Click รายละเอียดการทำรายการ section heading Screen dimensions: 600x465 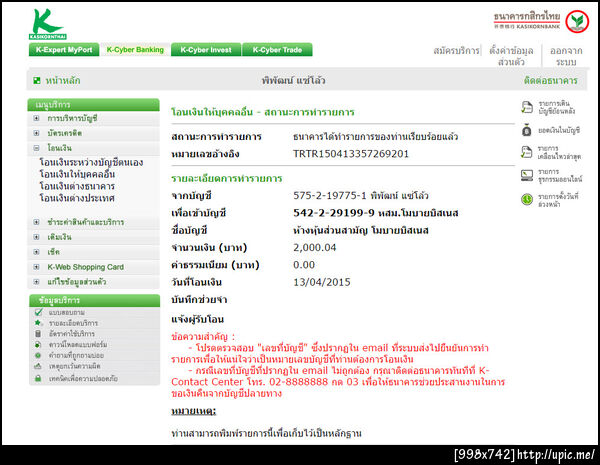click(x=227, y=178)
